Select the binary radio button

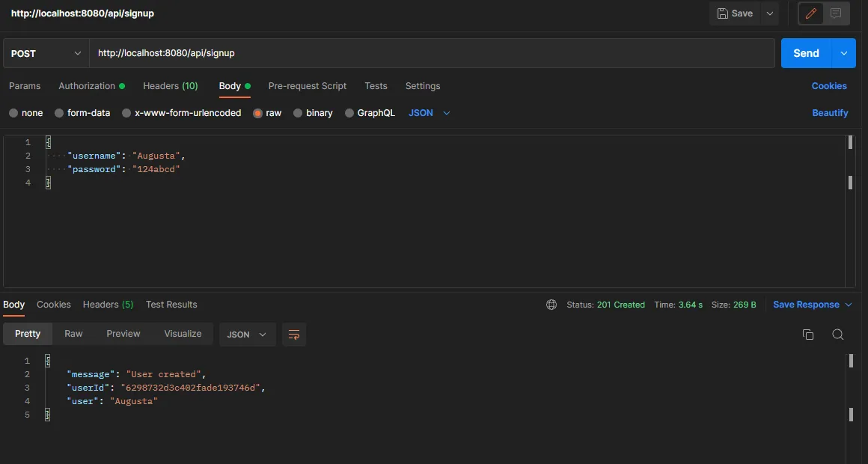click(298, 113)
